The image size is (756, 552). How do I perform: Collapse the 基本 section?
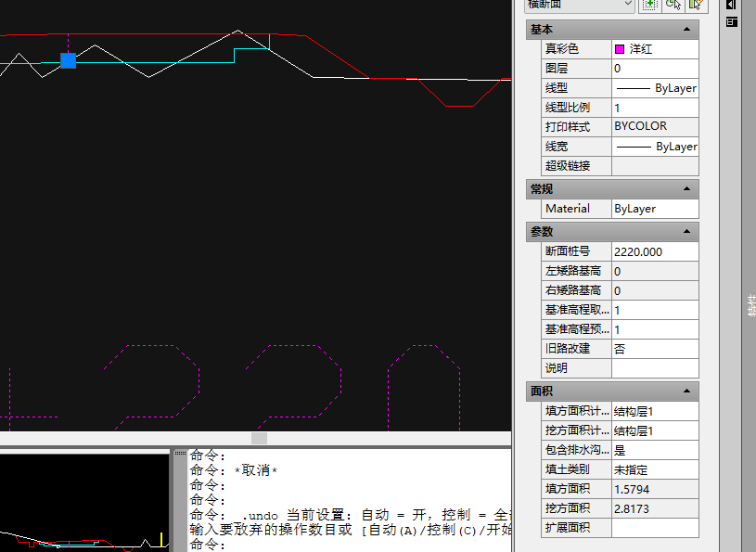click(x=686, y=30)
